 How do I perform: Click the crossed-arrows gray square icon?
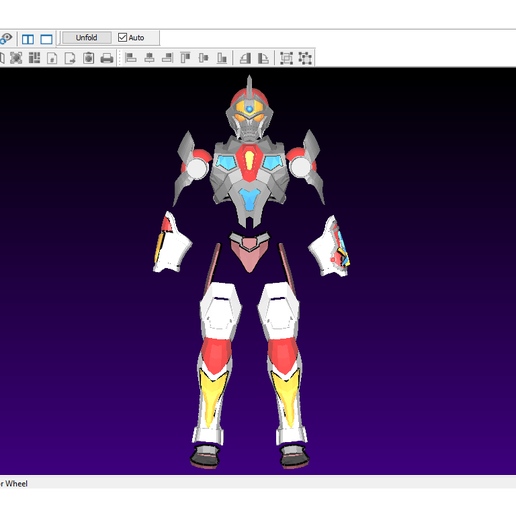[16, 58]
